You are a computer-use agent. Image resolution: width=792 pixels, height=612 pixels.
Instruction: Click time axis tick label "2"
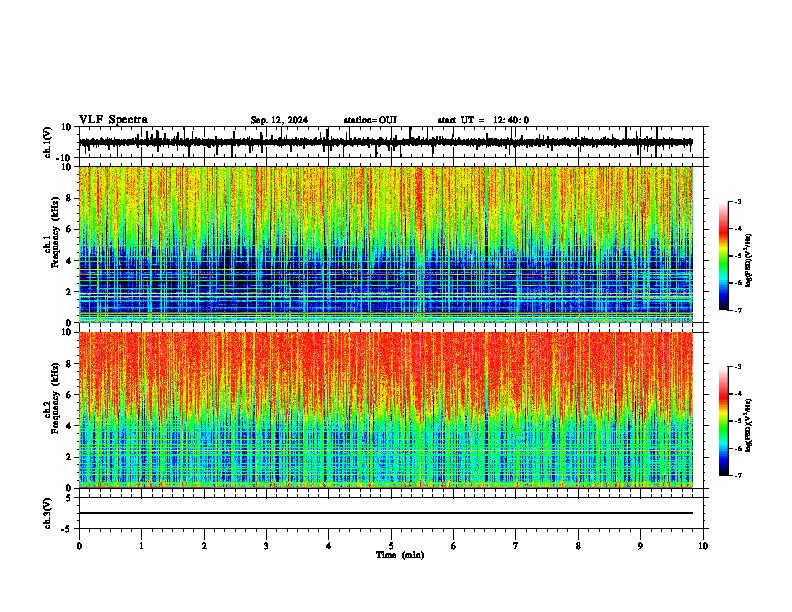point(204,546)
